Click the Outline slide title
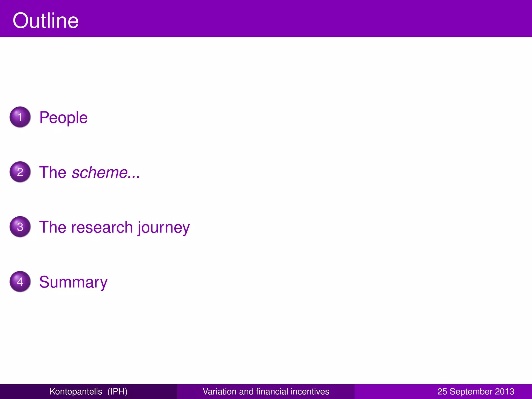The width and height of the screenshot is (532, 399). pyautogui.click(x=45, y=21)
